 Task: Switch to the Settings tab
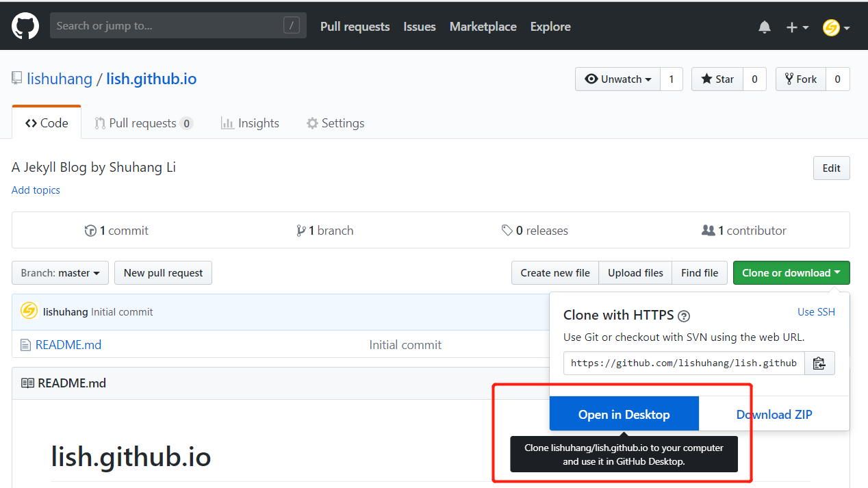[x=335, y=123]
